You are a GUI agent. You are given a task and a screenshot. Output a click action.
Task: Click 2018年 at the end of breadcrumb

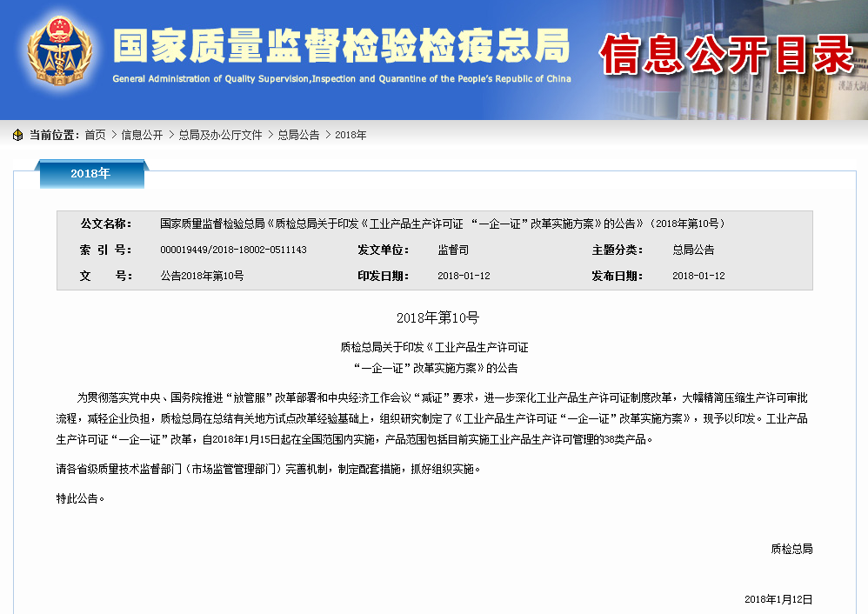[351, 135]
